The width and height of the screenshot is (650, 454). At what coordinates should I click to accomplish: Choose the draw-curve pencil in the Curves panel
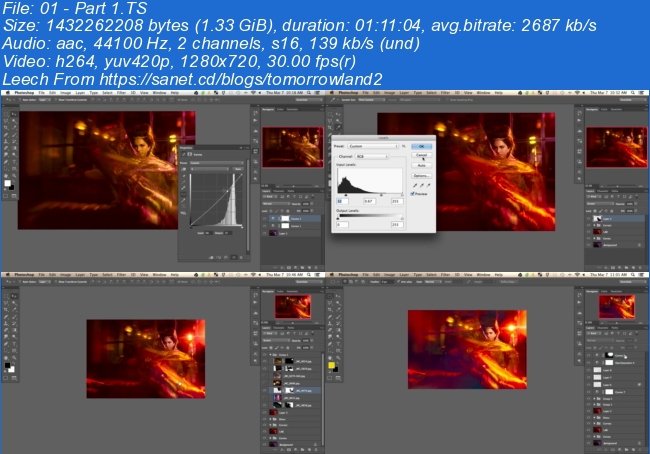183,201
